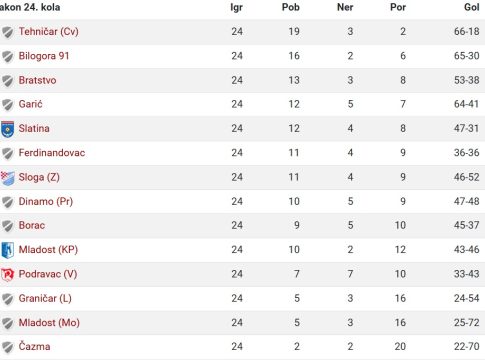Click the Igr column header
The image size is (485, 360).
pyautogui.click(x=236, y=7)
